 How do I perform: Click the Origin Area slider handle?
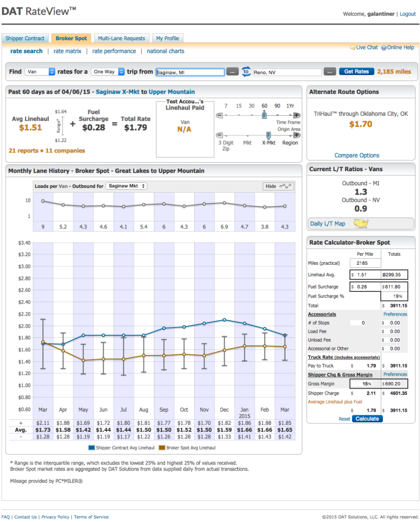269,135
